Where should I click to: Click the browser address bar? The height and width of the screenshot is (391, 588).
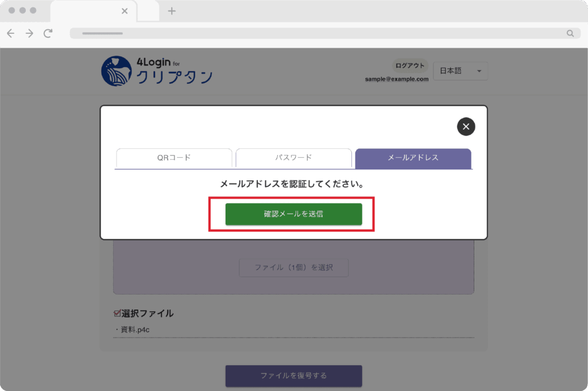pos(322,33)
